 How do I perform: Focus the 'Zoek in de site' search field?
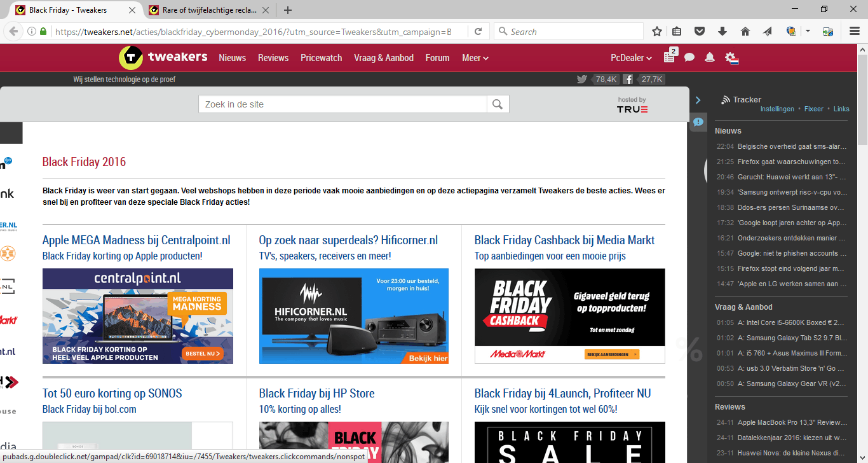342,104
